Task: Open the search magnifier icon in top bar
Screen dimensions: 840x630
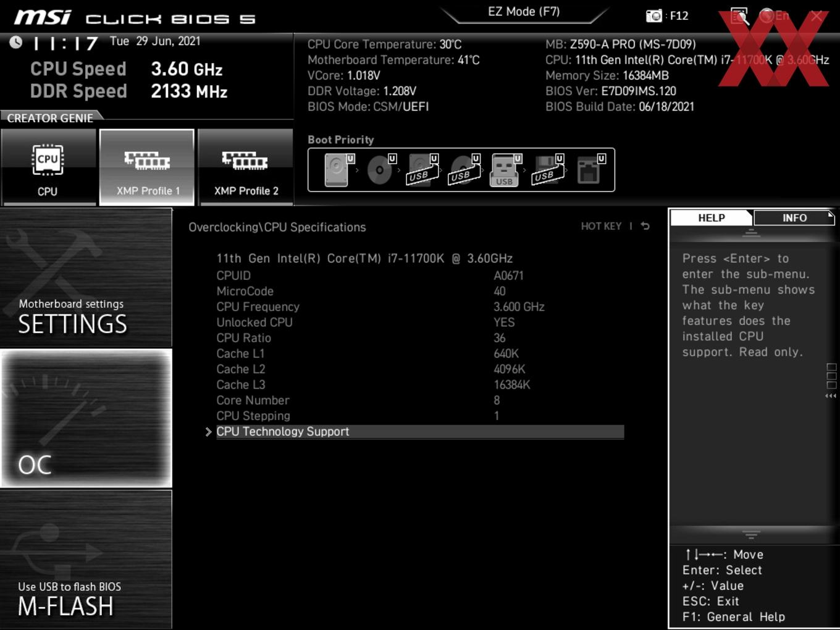Action: coord(739,15)
